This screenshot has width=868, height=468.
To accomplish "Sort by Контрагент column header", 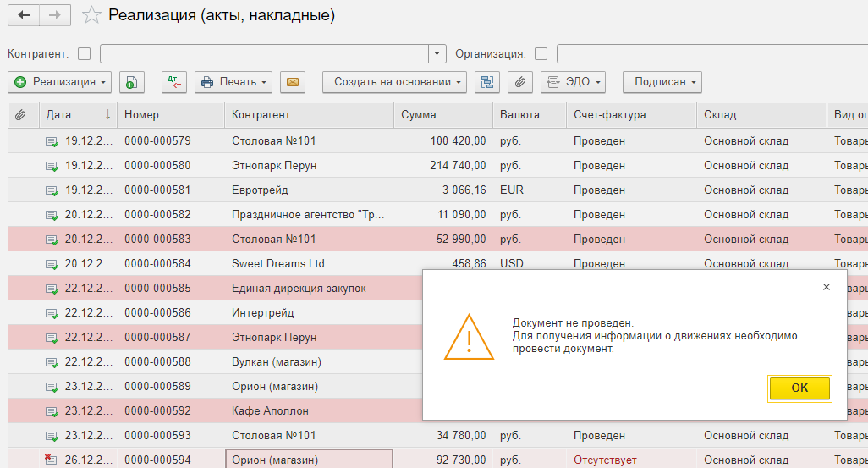I will [309, 115].
